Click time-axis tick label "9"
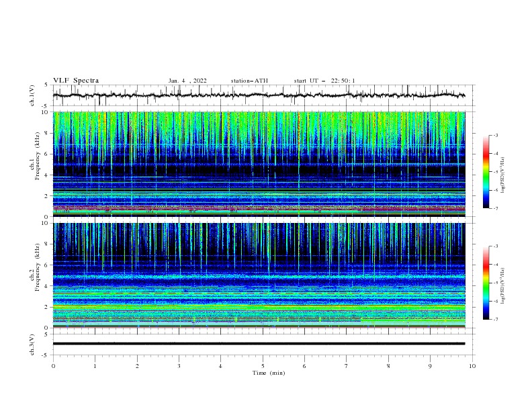The width and height of the screenshot is (532, 411). 430,366
